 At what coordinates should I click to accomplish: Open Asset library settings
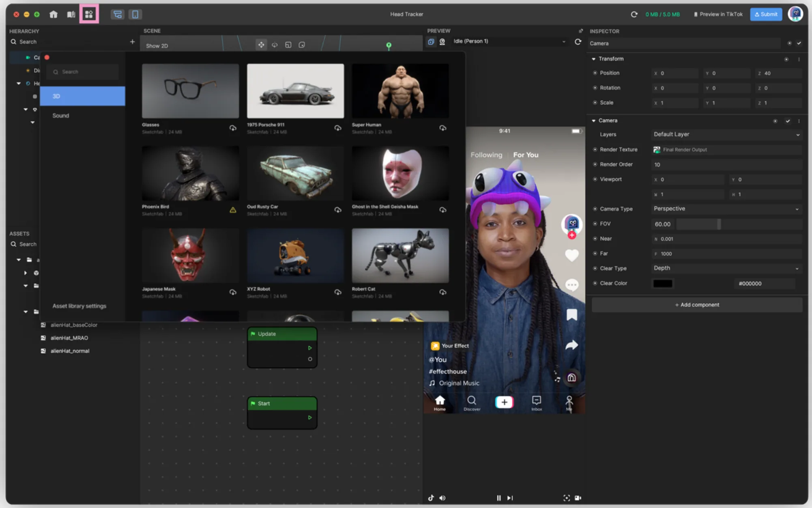click(79, 306)
